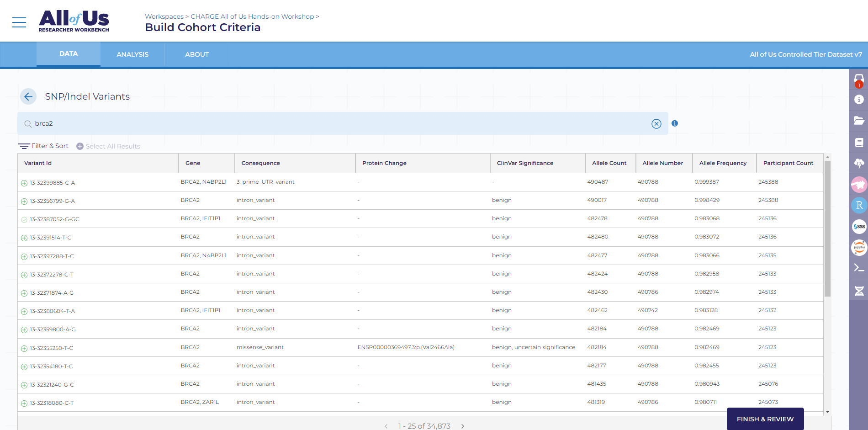The image size is (868, 430).
Task: Open the cloud environment lightning sidebar icon
Action: point(859,163)
